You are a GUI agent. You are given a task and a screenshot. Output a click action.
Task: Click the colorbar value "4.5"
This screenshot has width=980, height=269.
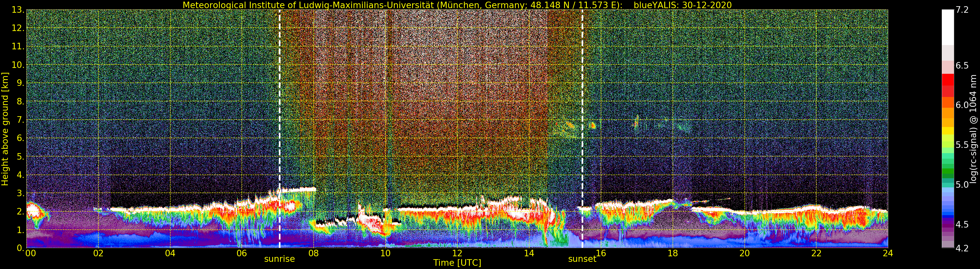[962, 224]
